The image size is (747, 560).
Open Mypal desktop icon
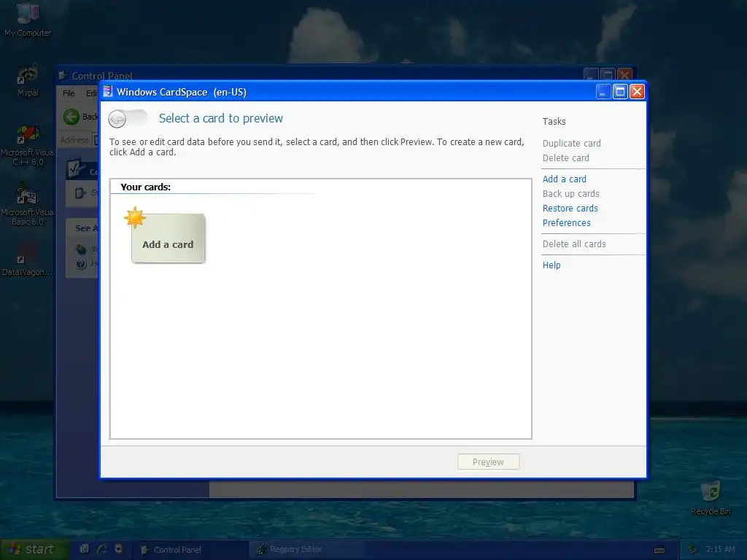[28, 81]
